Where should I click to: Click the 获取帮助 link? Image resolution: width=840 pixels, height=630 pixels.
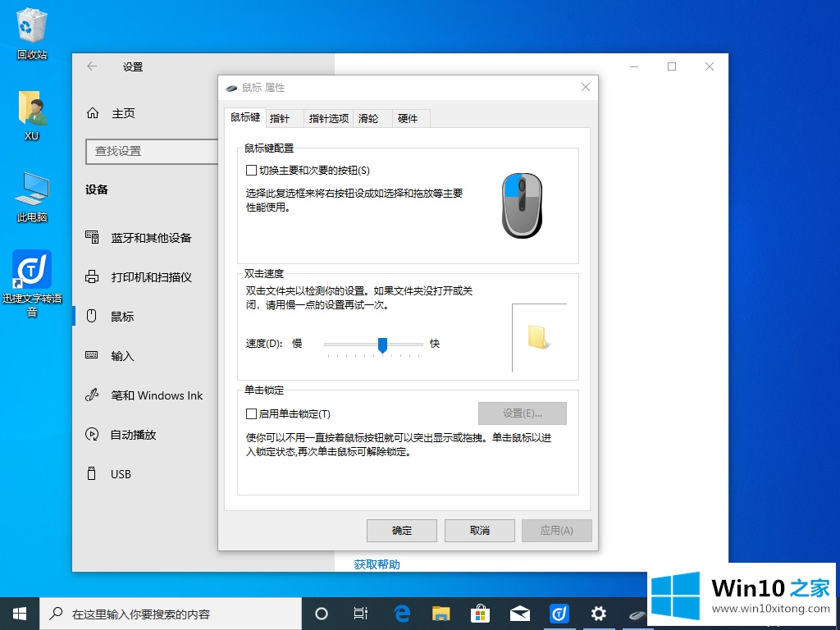(377, 564)
